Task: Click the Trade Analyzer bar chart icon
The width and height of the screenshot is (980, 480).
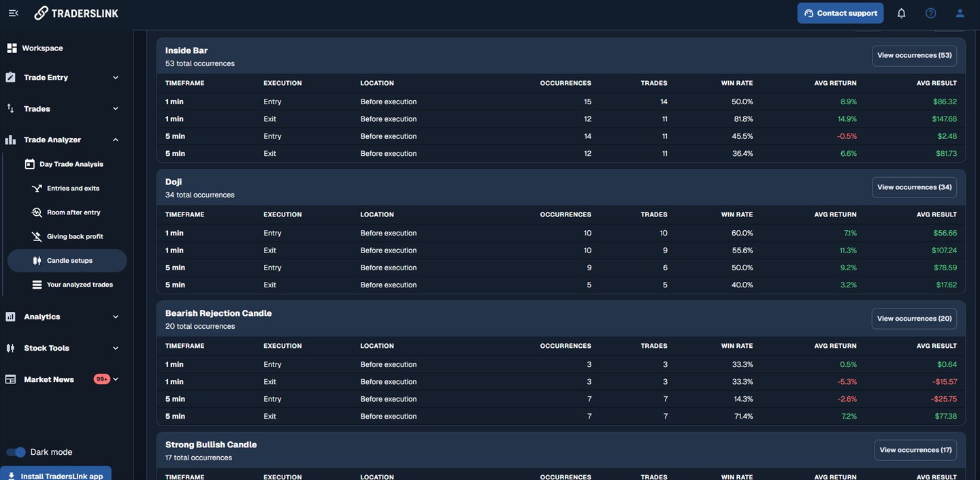Action: [x=10, y=140]
